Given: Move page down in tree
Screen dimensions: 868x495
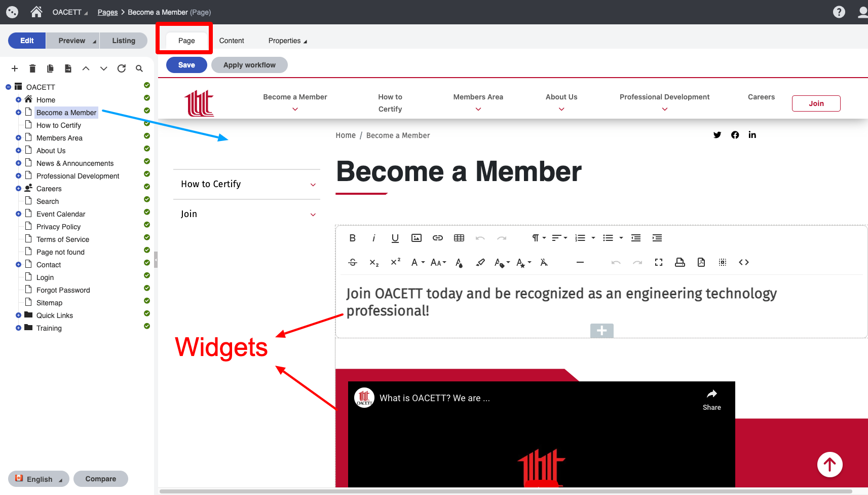Looking at the screenshot, I should click(x=104, y=68).
